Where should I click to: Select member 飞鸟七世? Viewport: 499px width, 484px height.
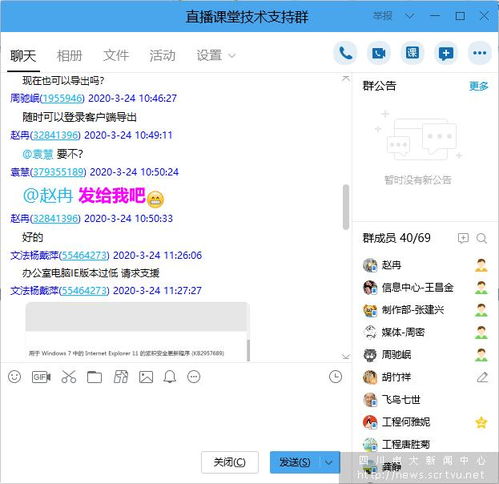point(425,400)
